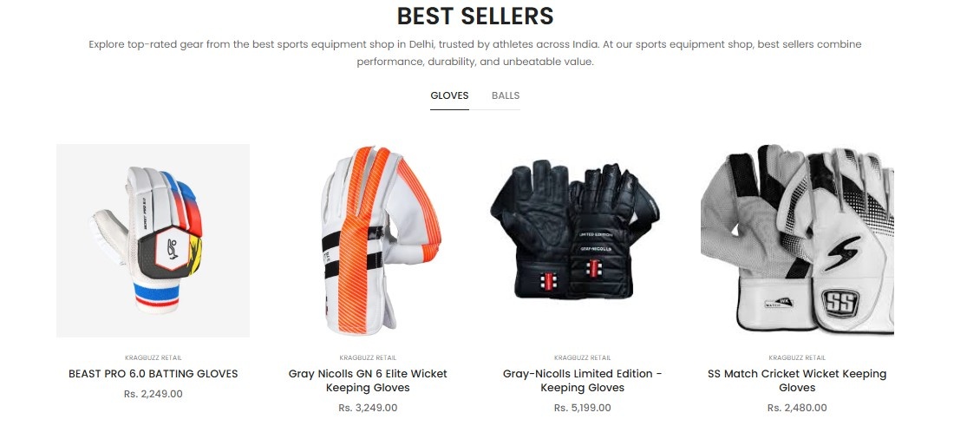Click the BEST SELLERS heading

point(475,16)
